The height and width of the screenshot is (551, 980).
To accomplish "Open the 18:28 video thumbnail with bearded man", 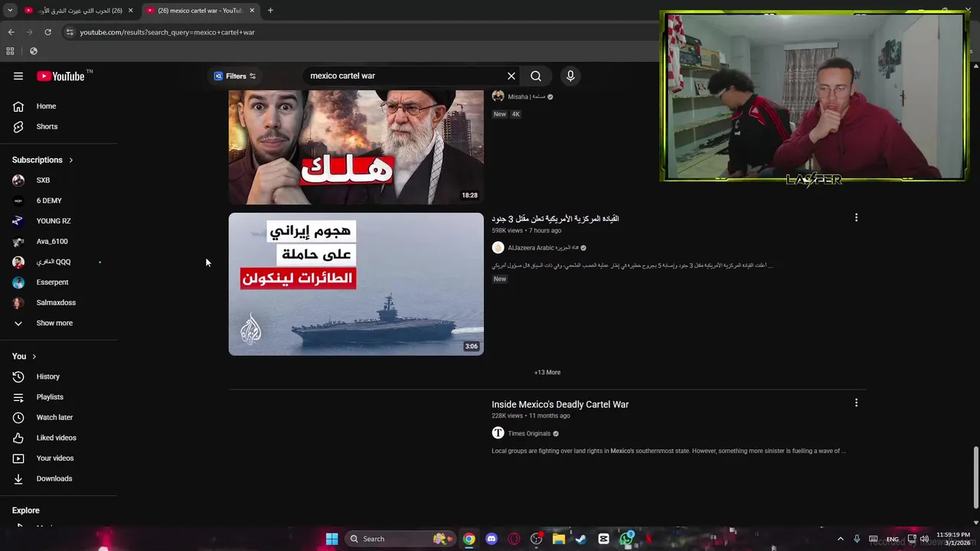I will click(356, 147).
